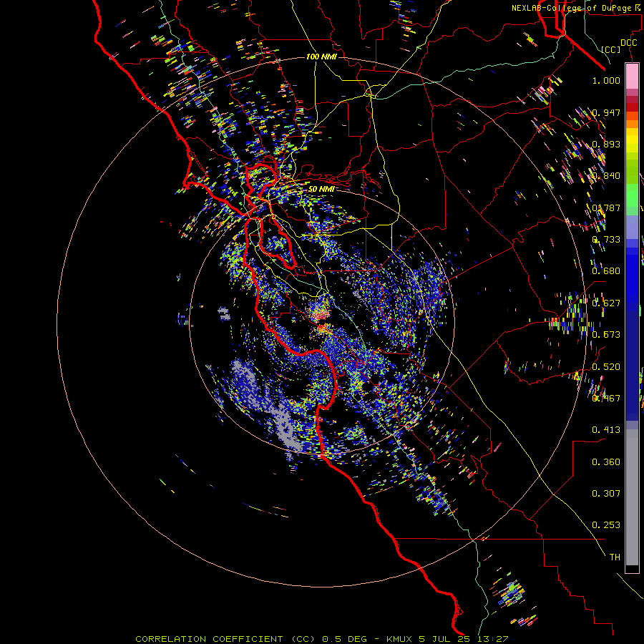Screen dimensions: 644x644
Task: Pick the periwinkle segment near 0.733
Action: click(x=632, y=228)
